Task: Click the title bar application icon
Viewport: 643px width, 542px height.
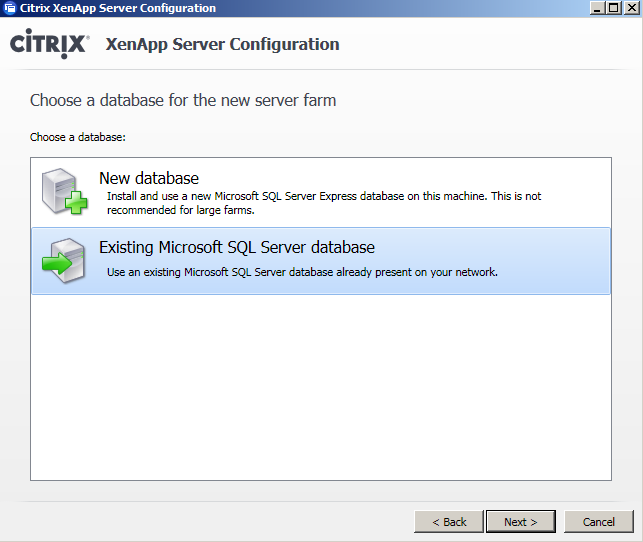Action: click(9, 8)
